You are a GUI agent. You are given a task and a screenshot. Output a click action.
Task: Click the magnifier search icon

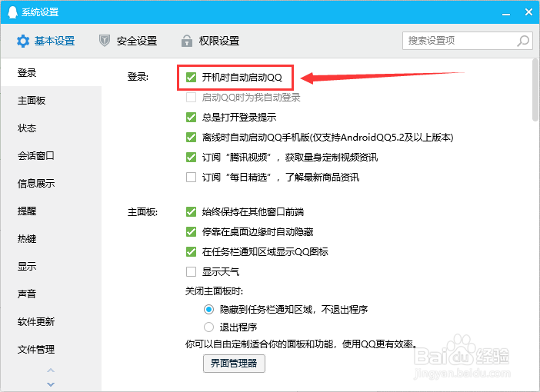523,41
